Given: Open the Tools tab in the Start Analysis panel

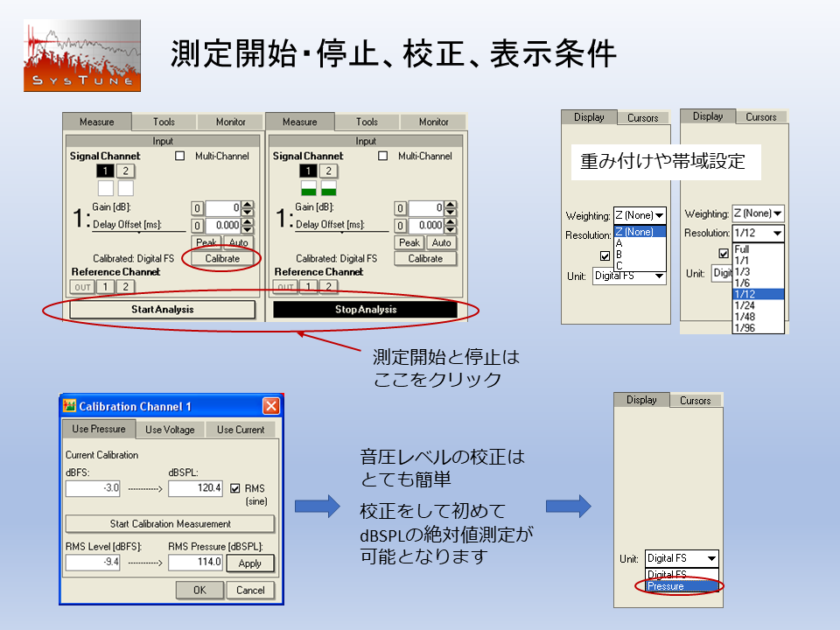Looking at the screenshot, I should pos(164,122).
